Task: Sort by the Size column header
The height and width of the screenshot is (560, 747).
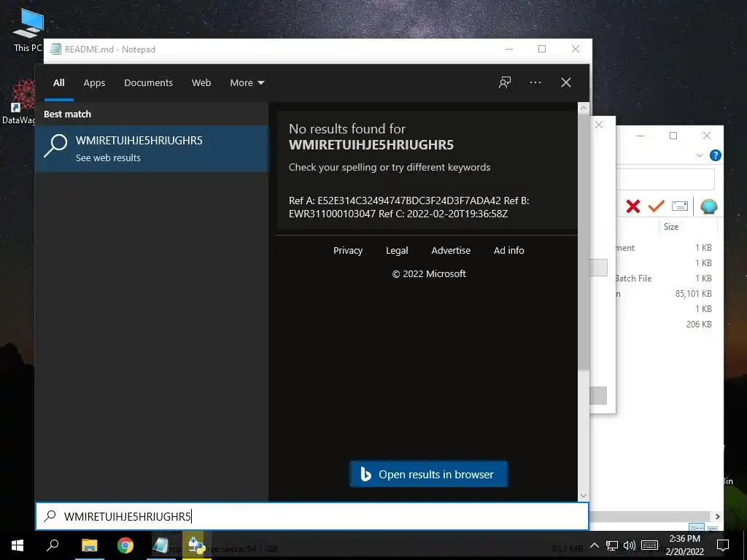Action: pyautogui.click(x=671, y=227)
